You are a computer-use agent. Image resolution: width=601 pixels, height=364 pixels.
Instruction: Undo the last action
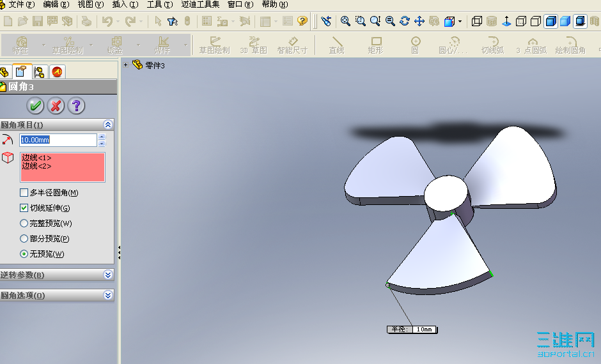pos(107,21)
